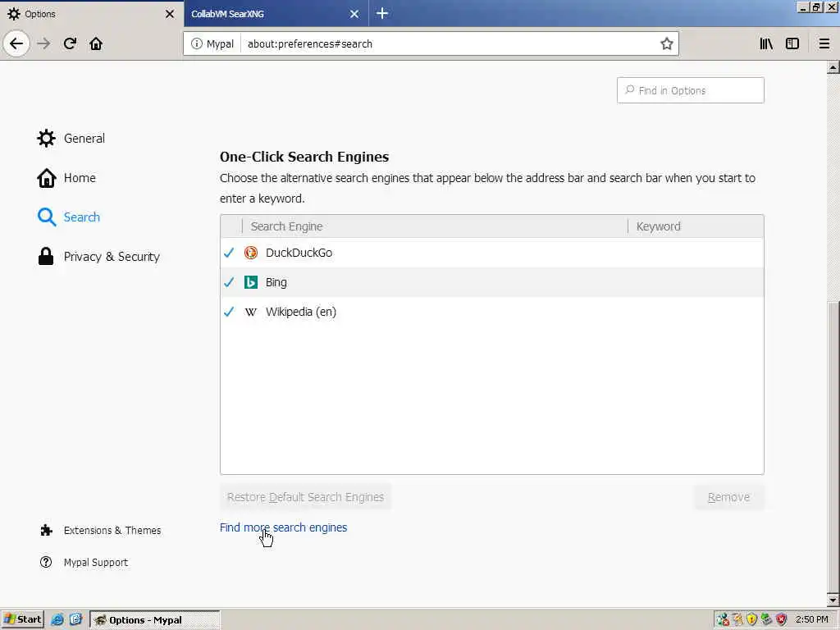Uncheck the DuckDuckGo search engine checkmark
Image resolution: width=840 pixels, height=630 pixels.
pyautogui.click(x=229, y=253)
